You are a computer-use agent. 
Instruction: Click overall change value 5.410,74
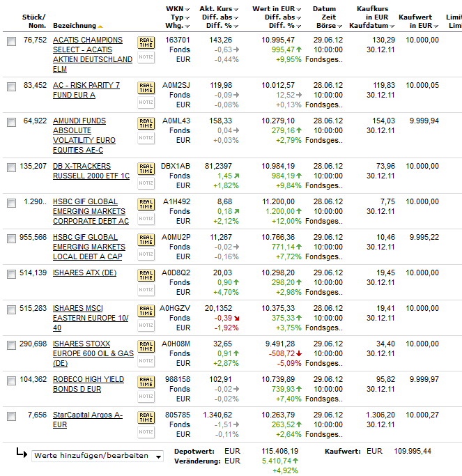(x=277, y=461)
